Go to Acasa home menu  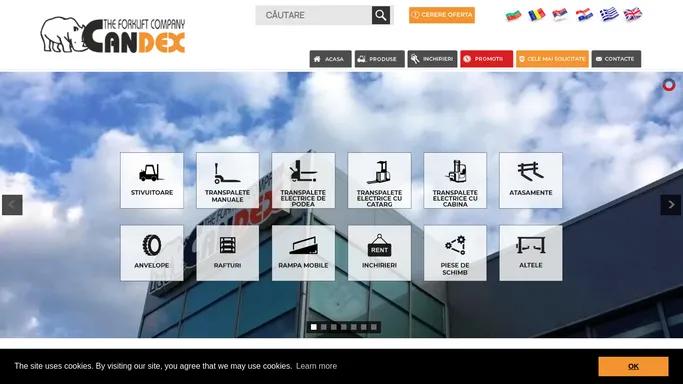click(x=331, y=59)
